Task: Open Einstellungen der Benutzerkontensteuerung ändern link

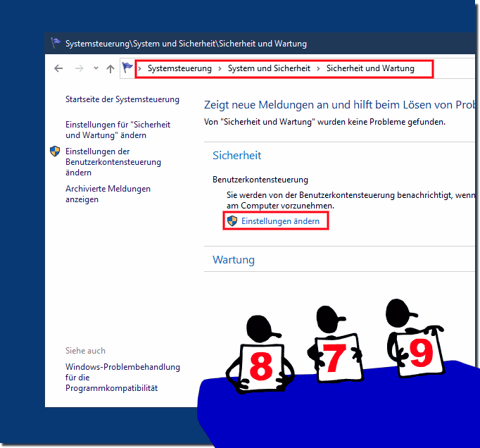Action: pyautogui.click(x=113, y=162)
